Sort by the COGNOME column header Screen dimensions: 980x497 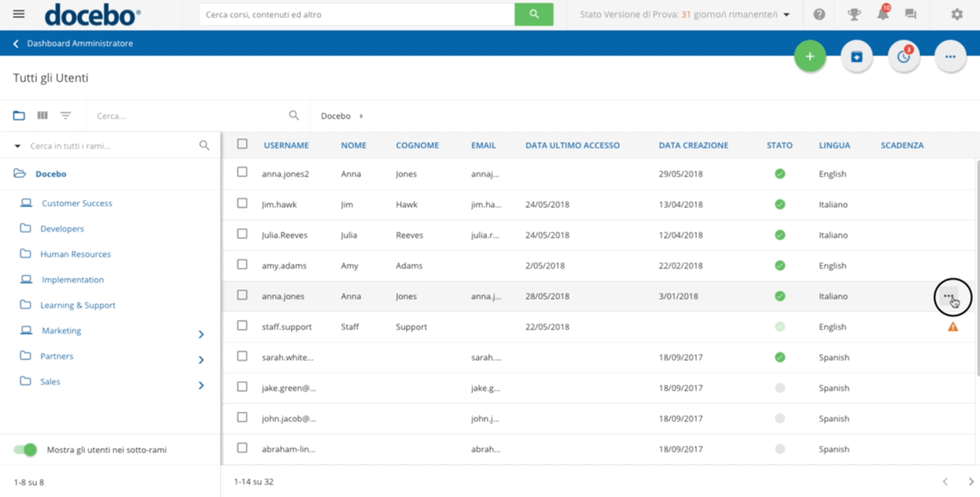417,145
